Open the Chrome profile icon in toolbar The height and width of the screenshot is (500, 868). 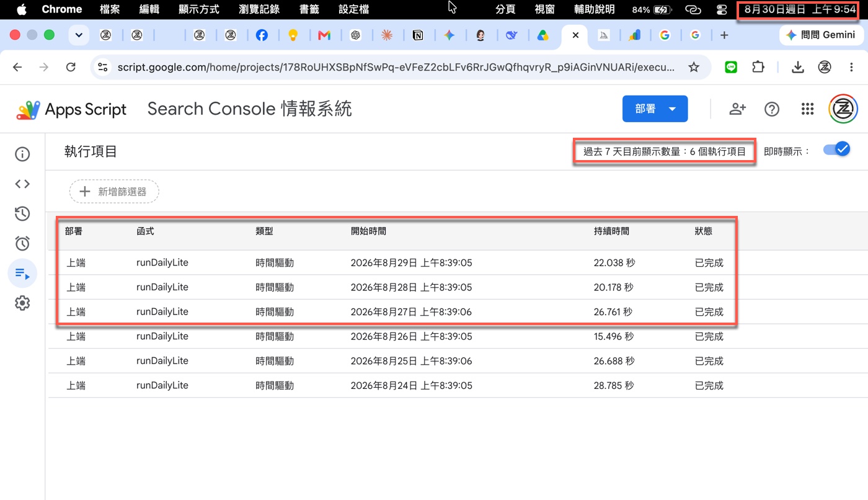pos(825,67)
